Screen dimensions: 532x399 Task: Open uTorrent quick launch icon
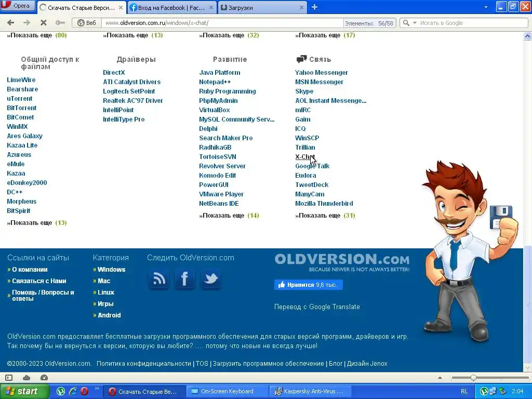[x=61, y=391]
